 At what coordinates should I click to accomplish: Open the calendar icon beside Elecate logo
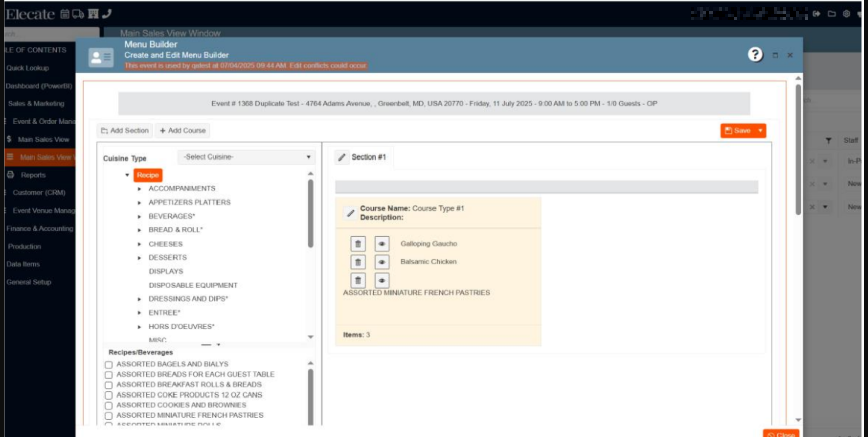(65, 14)
